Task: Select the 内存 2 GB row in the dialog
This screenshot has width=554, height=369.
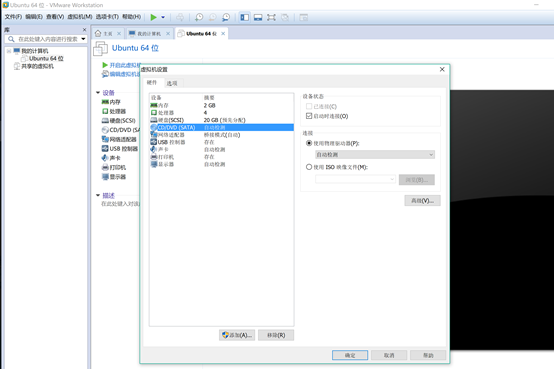Action: (222, 105)
